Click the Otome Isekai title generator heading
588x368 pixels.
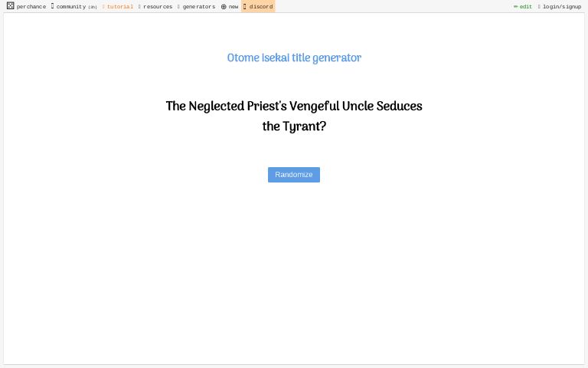tap(294, 58)
